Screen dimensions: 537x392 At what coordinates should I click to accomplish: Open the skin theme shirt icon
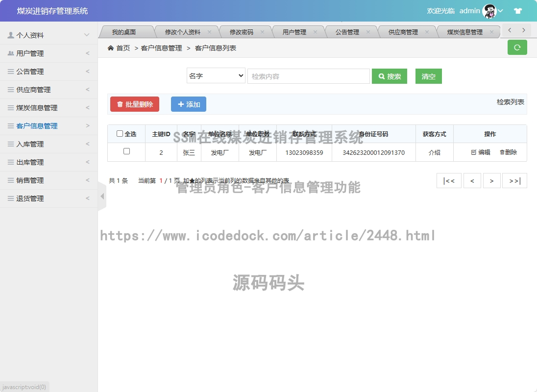(518, 11)
